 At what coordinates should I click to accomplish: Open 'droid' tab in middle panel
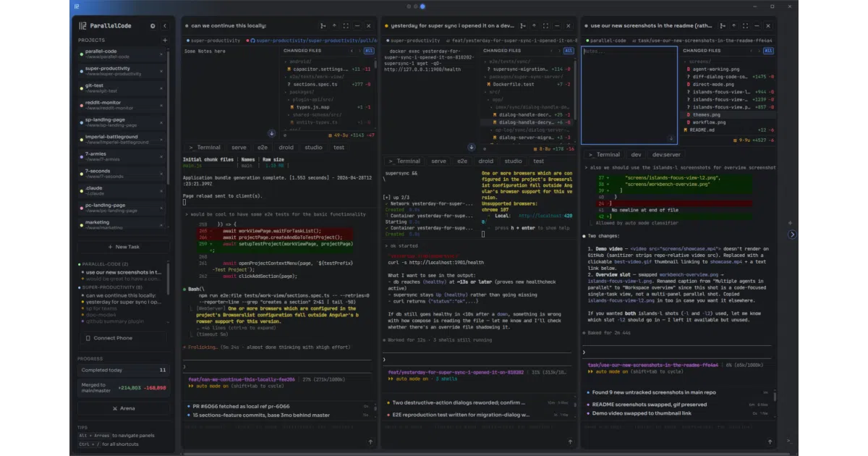[x=486, y=161]
